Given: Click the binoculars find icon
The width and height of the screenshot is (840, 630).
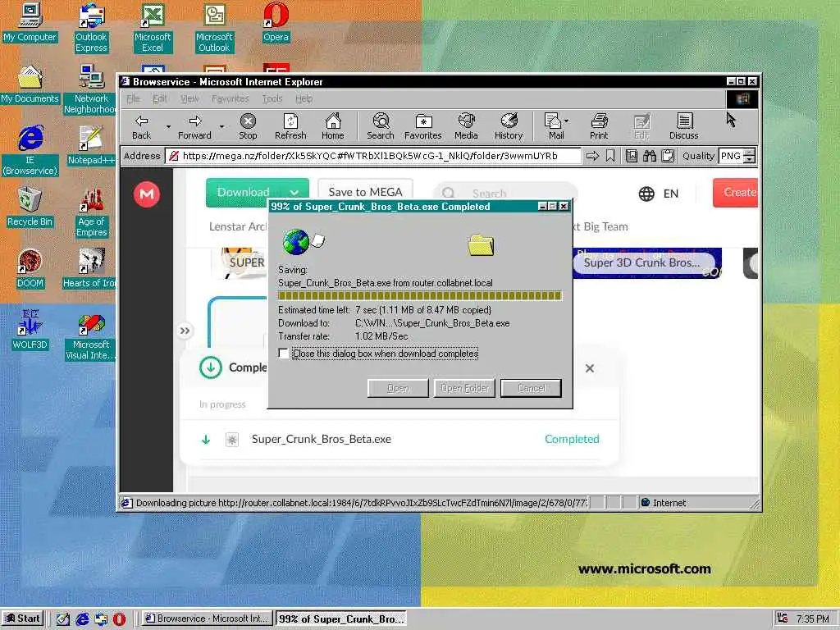Looking at the screenshot, I should tap(650, 156).
